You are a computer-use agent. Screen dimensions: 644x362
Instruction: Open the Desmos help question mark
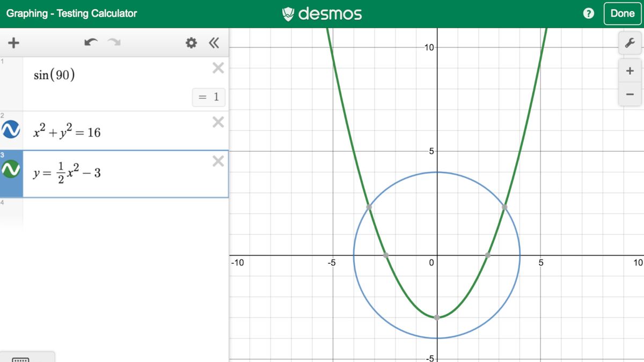(589, 13)
